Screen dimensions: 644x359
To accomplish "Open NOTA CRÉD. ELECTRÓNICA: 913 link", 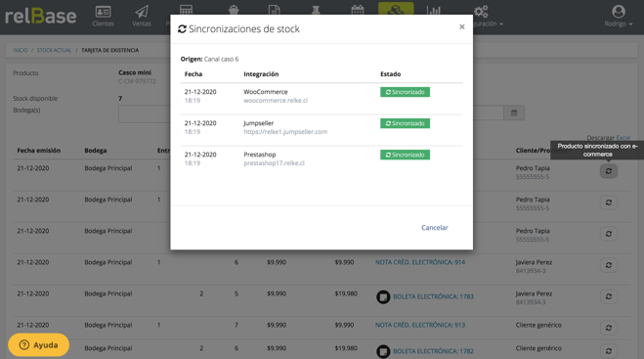I will tap(420, 325).
